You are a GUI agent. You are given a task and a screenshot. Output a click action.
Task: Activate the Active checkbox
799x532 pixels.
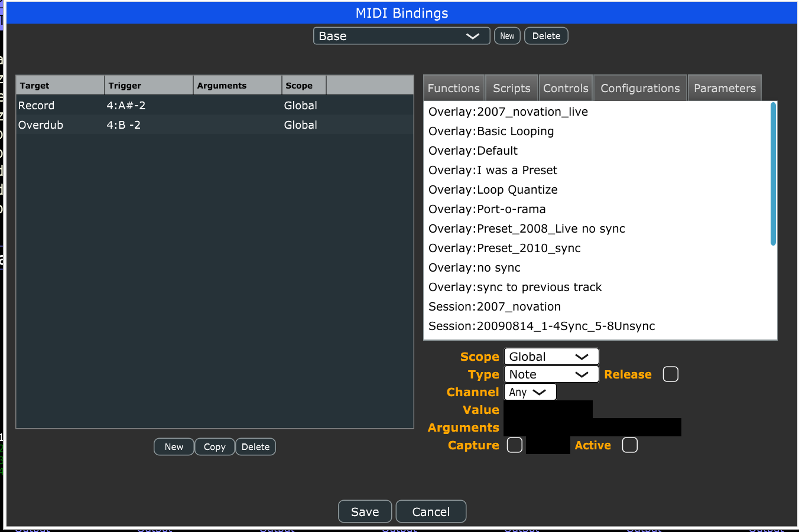629,445
